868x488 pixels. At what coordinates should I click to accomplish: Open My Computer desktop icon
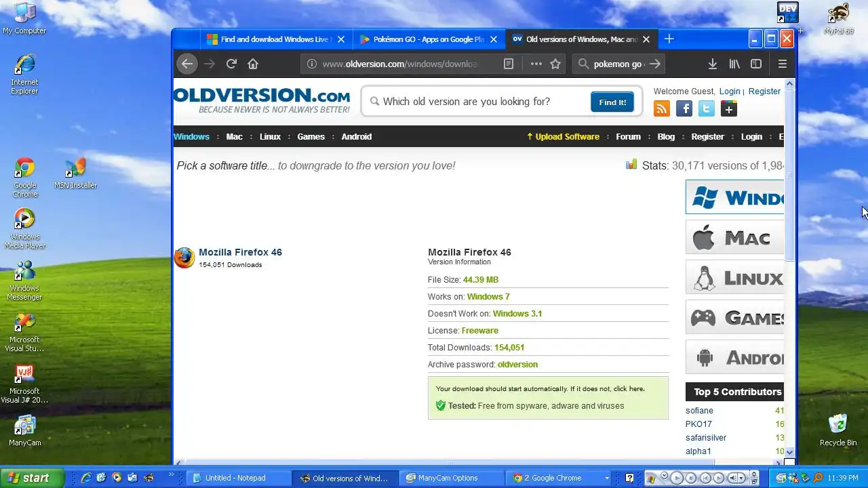coord(24,18)
